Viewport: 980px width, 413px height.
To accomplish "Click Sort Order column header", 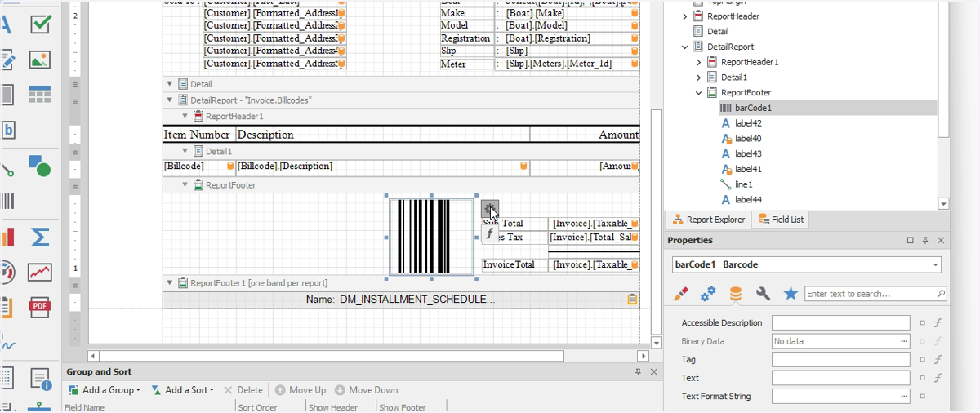I will [x=257, y=407].
